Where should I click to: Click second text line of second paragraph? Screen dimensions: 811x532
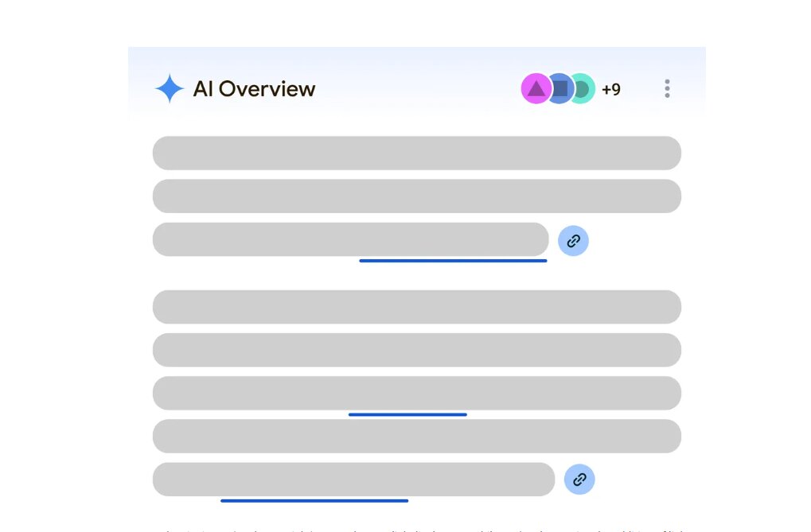point(416,350)
